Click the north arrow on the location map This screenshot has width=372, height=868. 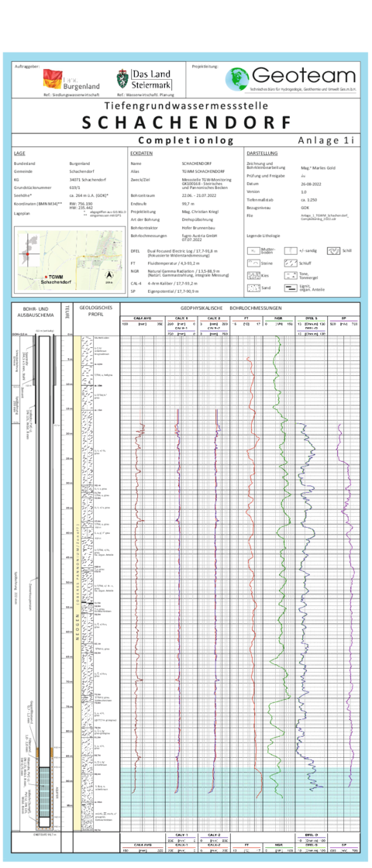109,274
